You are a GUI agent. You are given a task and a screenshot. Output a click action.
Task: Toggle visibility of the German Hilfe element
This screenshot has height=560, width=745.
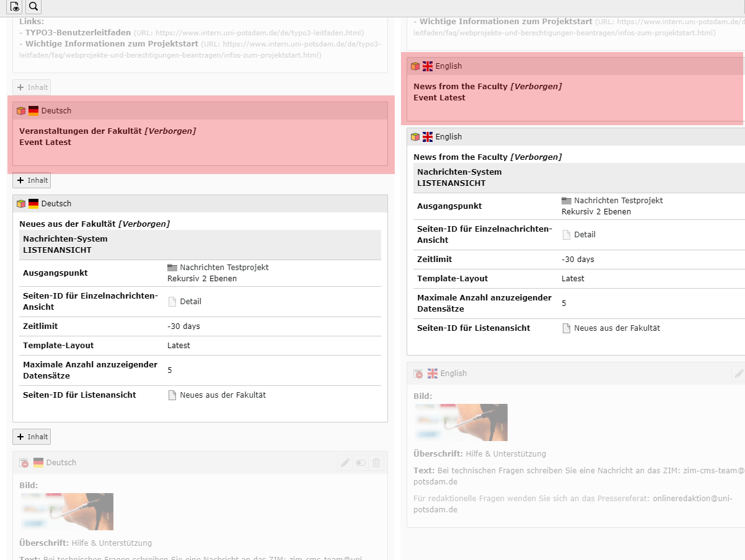[361, 463]
